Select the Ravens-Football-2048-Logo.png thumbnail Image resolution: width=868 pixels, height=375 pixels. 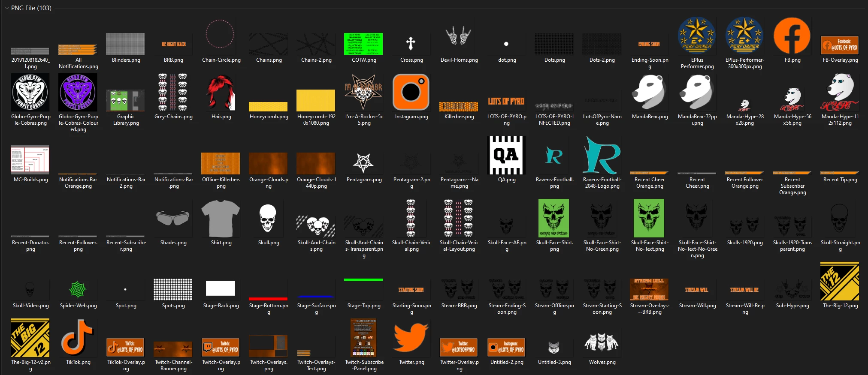(x=602, y=155)
